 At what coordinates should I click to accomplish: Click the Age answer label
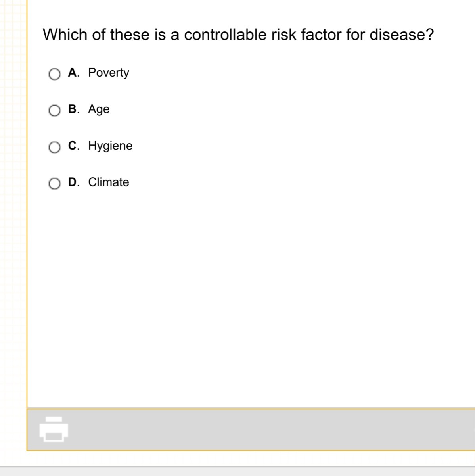(99, 109)
